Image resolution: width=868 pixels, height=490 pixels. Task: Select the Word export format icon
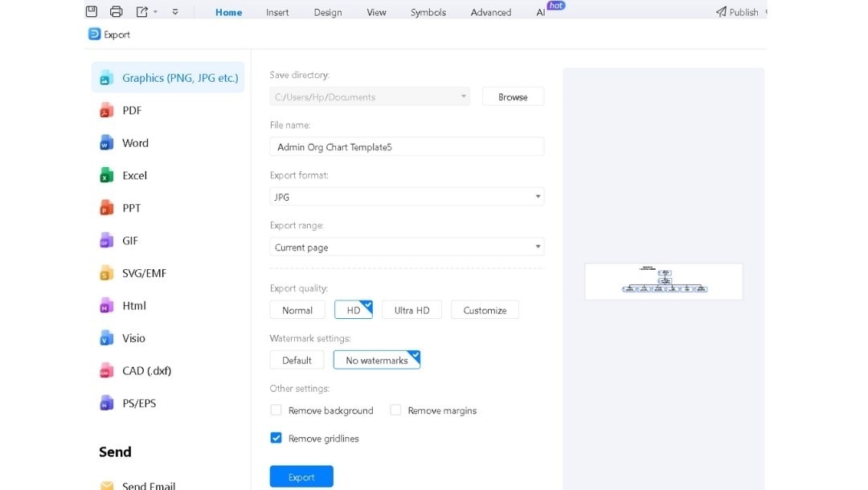click(135, 143)
